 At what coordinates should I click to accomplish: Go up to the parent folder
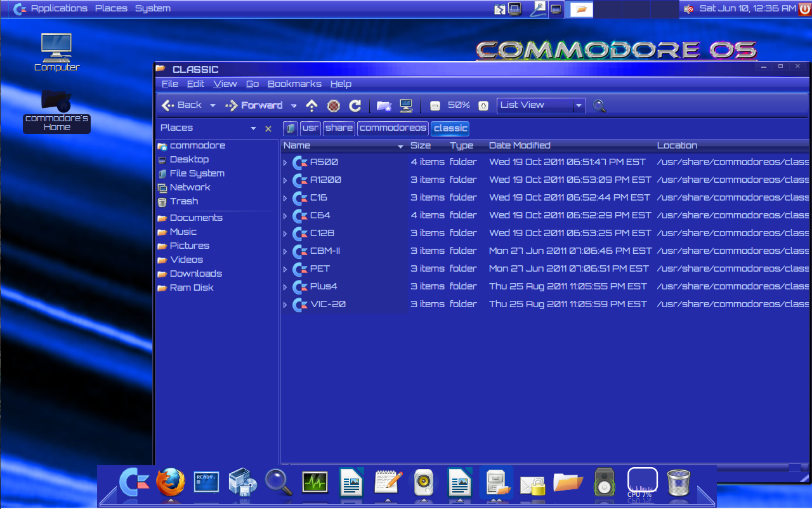click(x=311, y=105)
